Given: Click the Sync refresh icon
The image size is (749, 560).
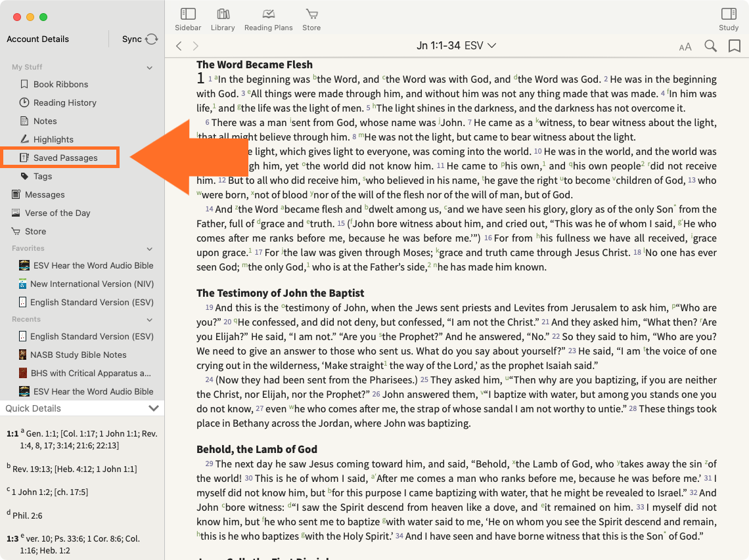Looking at the screenshot, I should point(151,39).
